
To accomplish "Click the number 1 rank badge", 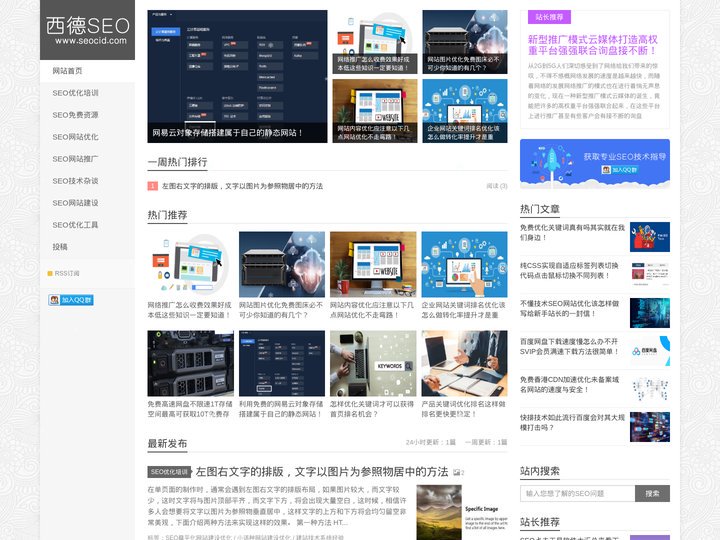I will tap(152, 186).
